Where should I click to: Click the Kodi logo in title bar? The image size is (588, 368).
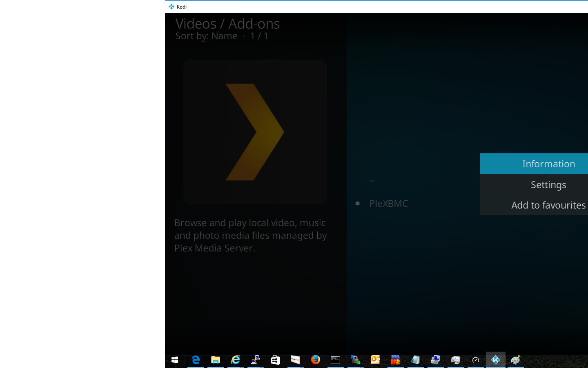coord(171,7)
